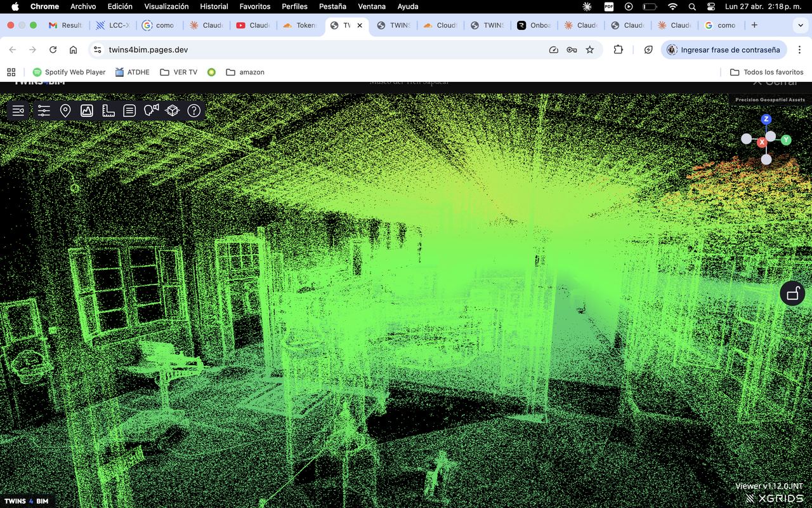Open the elevation profile chart tool
This screenshot has width=812, height=508.
(x=87, y=111)
